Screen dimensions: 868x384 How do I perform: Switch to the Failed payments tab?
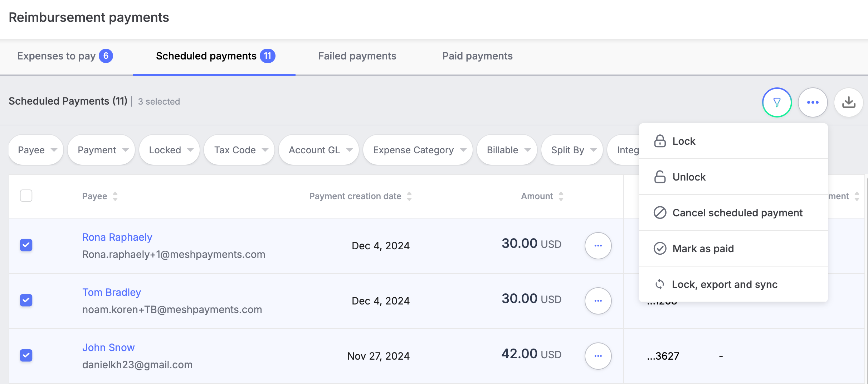click(357, 56)
